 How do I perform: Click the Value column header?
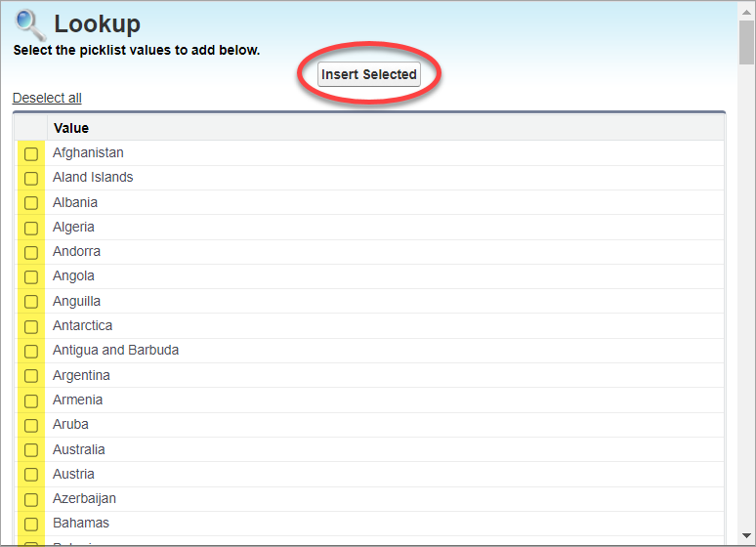(71, 128)
